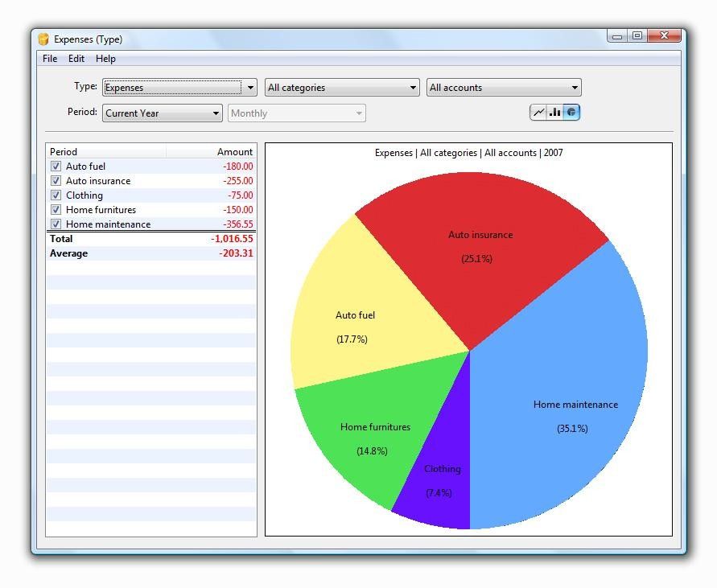Uncheck Home furnitures checkbox

point(56,209)
